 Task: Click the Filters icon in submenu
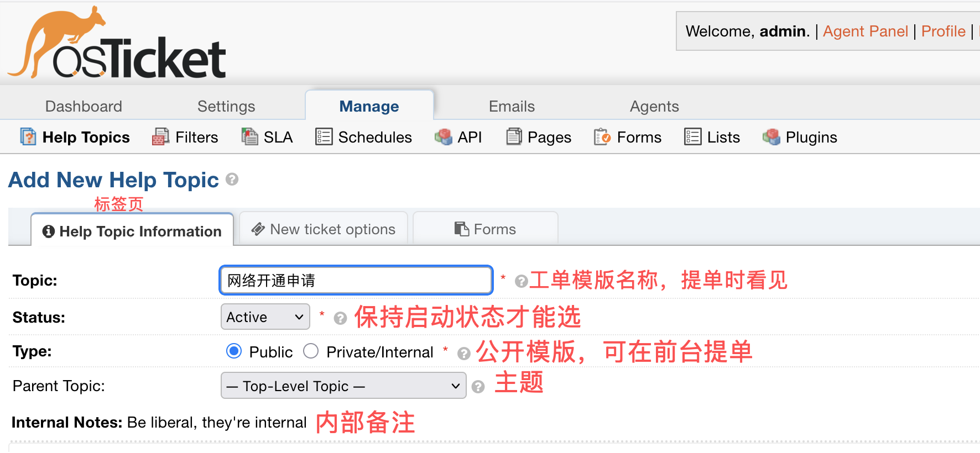tap(160, 136)
